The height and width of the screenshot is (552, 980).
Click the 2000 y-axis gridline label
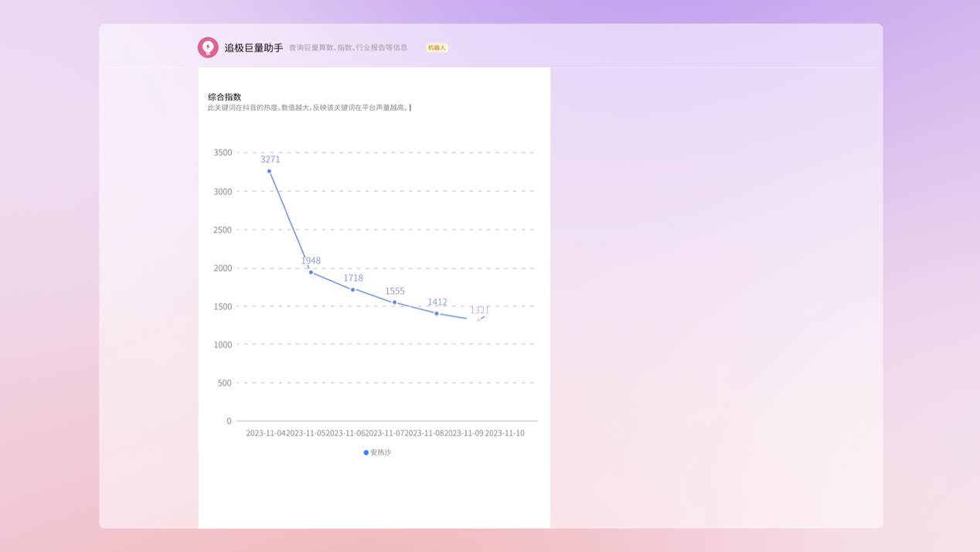click(x=223, y=268)
